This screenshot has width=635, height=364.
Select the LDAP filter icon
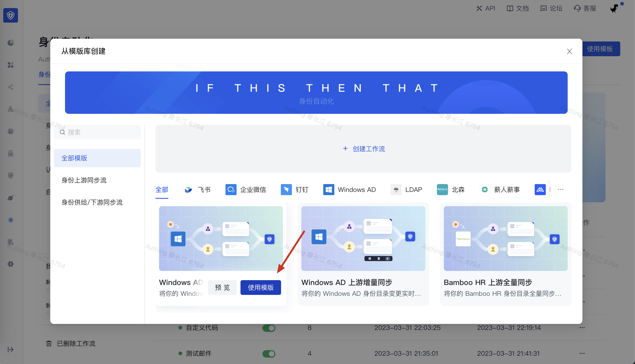click(x=396, y=190)
